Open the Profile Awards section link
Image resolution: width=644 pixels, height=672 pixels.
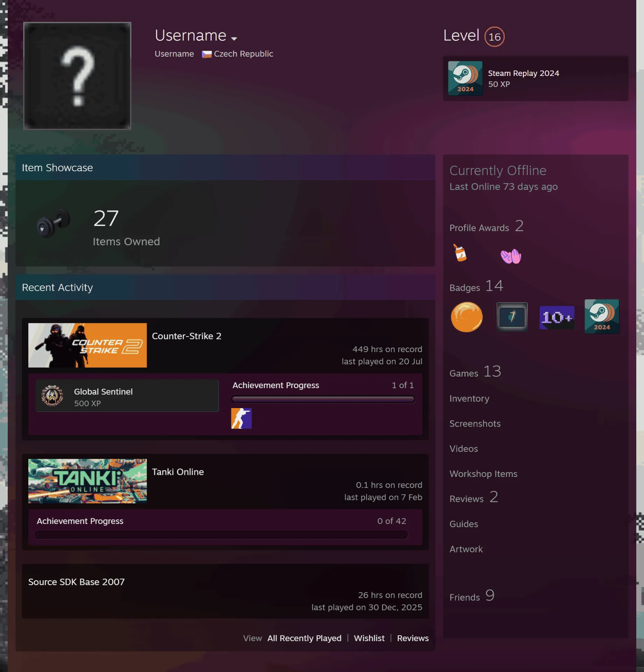coord(486,227)
